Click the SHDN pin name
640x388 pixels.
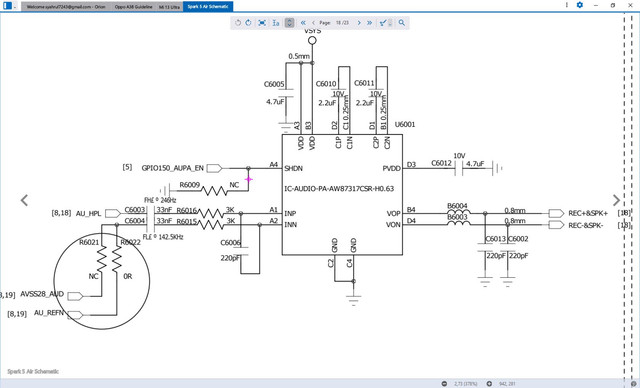click(293, 169)
